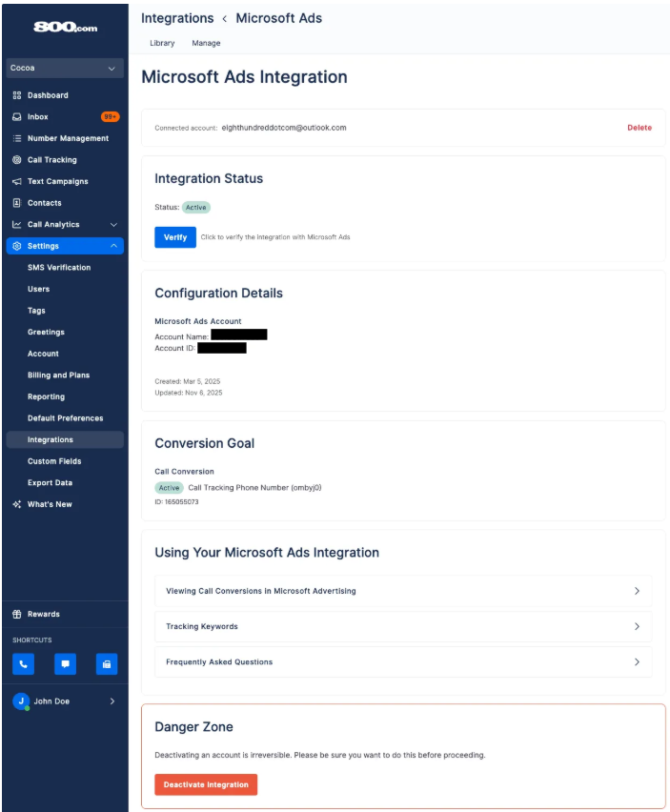The width and height of the screenshot is (670, 812).
Task: Open the phone call shortcut
Action: [x=23, y=664]
